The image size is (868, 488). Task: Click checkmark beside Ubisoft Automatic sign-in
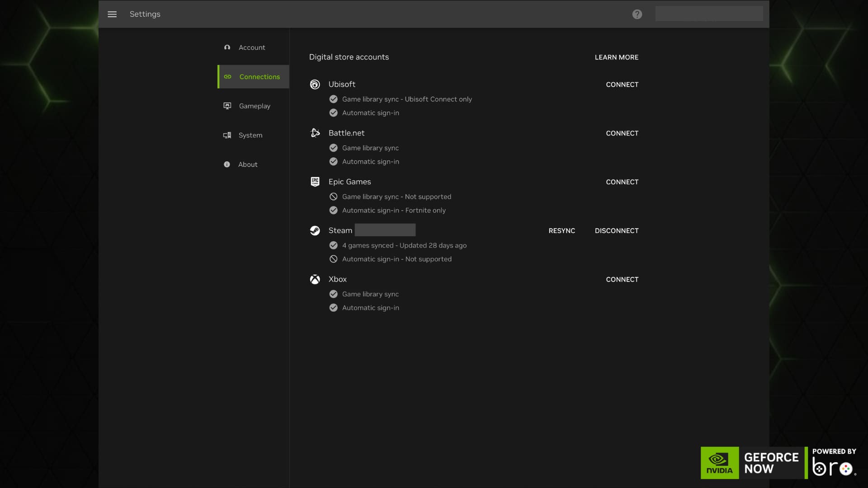pyautogui.click(x=334, y=113)
